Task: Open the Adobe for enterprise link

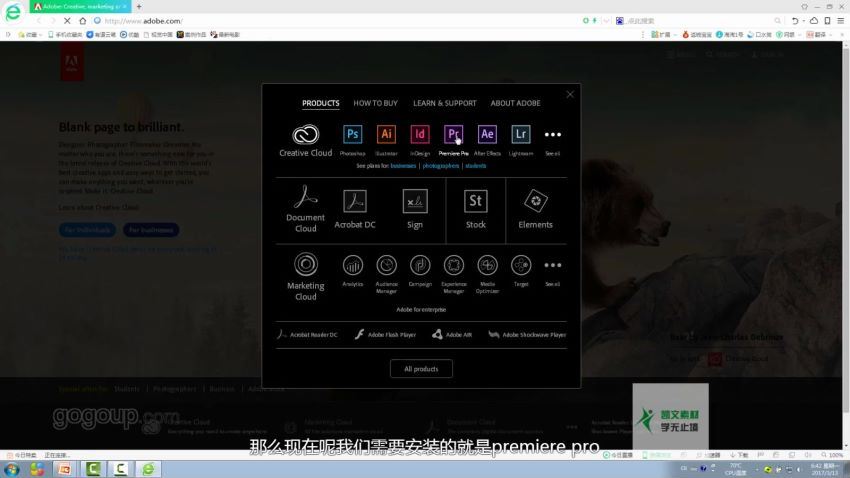Action: (x=421, y=309)
